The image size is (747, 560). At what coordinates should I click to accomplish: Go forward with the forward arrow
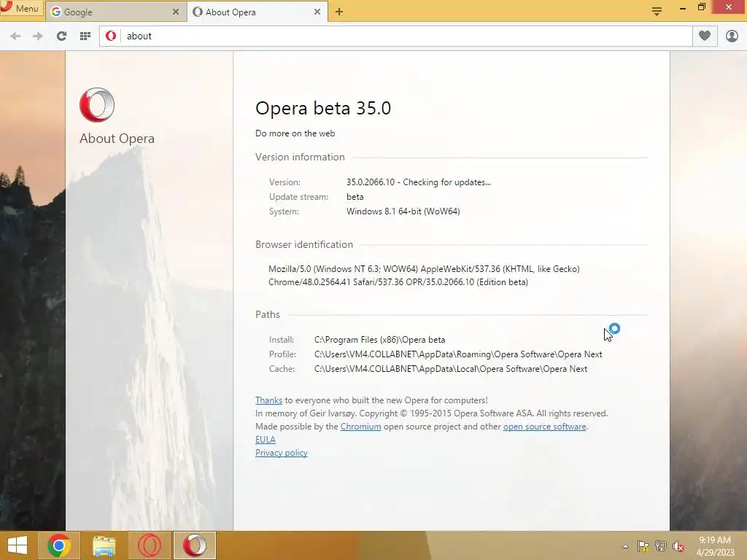38,36
